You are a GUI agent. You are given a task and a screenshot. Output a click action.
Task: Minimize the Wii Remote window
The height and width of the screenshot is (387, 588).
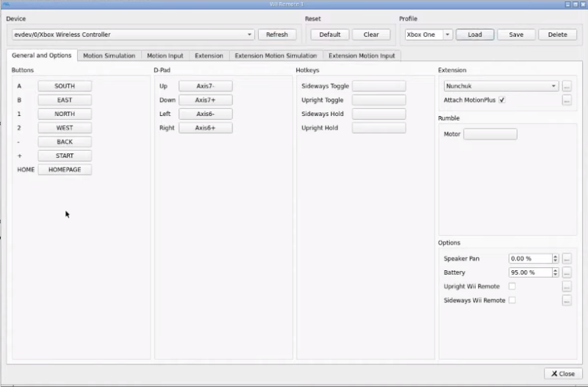567,4
